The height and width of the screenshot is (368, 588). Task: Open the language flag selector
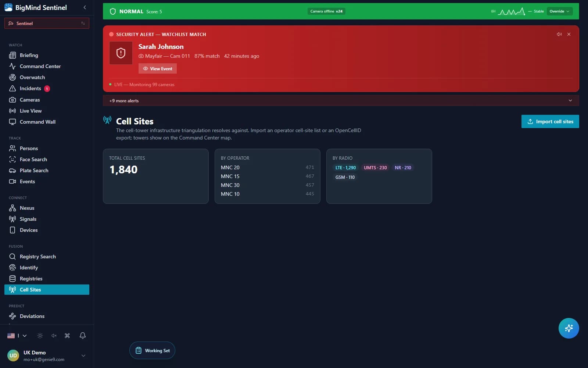pos(17,335)
